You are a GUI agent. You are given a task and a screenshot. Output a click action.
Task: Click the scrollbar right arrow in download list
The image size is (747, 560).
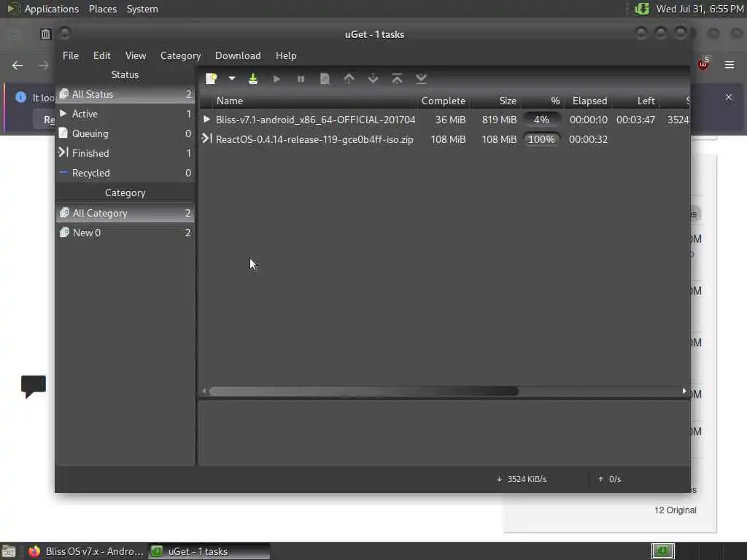(x=684, y=391)
